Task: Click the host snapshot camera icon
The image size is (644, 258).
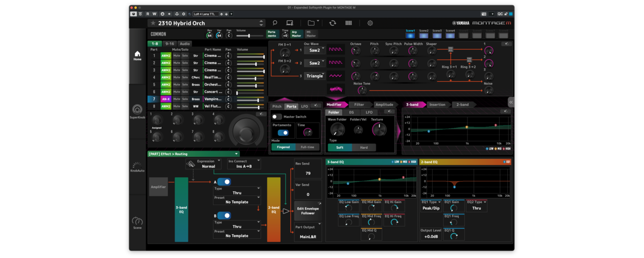Action: pos(484,14)
